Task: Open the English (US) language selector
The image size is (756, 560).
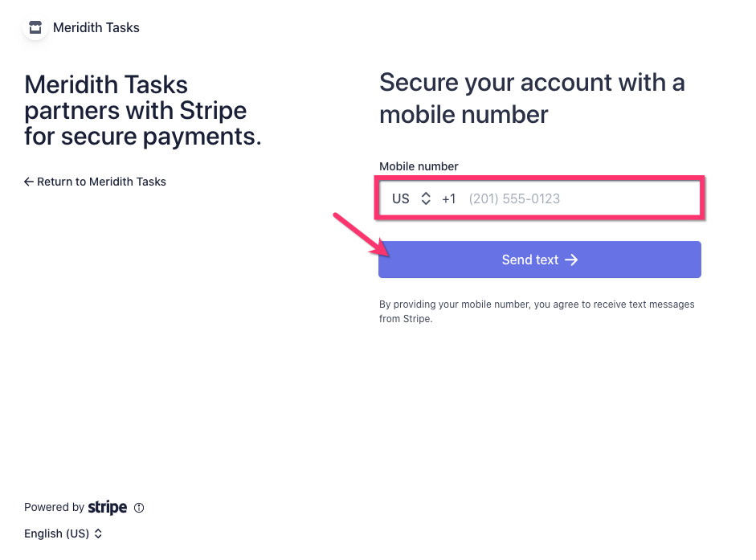Action: pos(56,533)
